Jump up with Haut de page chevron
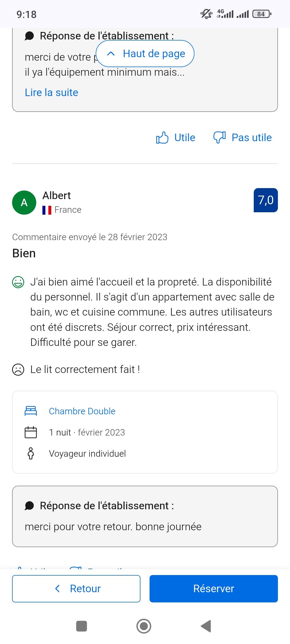 click(111, 54)
